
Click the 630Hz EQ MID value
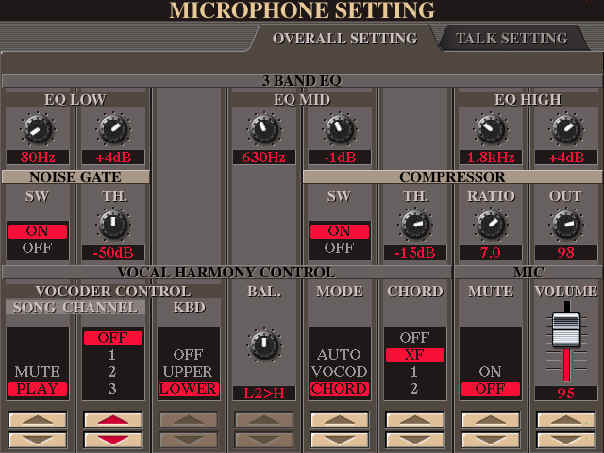(264, 157)
